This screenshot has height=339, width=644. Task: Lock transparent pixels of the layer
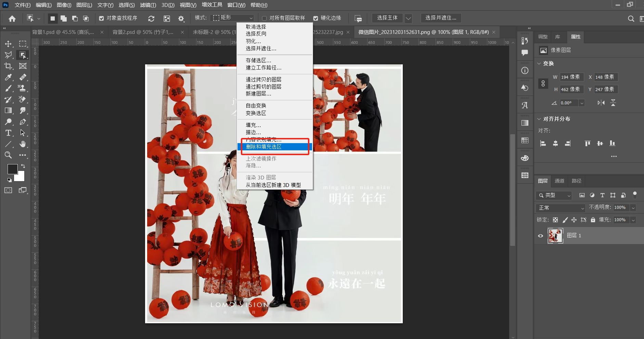click(555, 220)
